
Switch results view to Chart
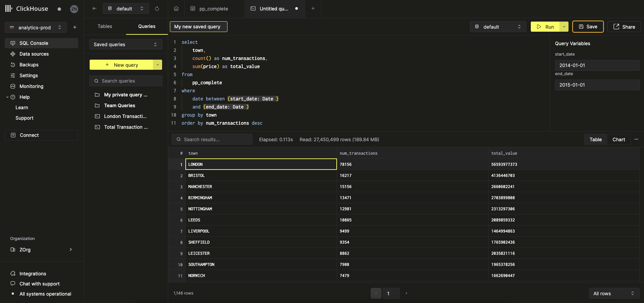[x=618, y=140]
